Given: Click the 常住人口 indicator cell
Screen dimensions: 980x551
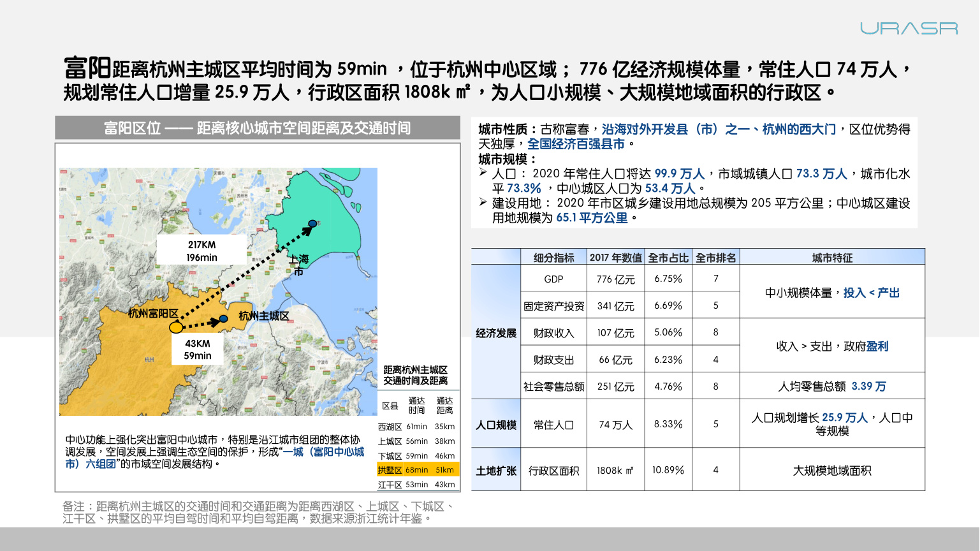Looking at the screenshot, I should coord(553,424).
